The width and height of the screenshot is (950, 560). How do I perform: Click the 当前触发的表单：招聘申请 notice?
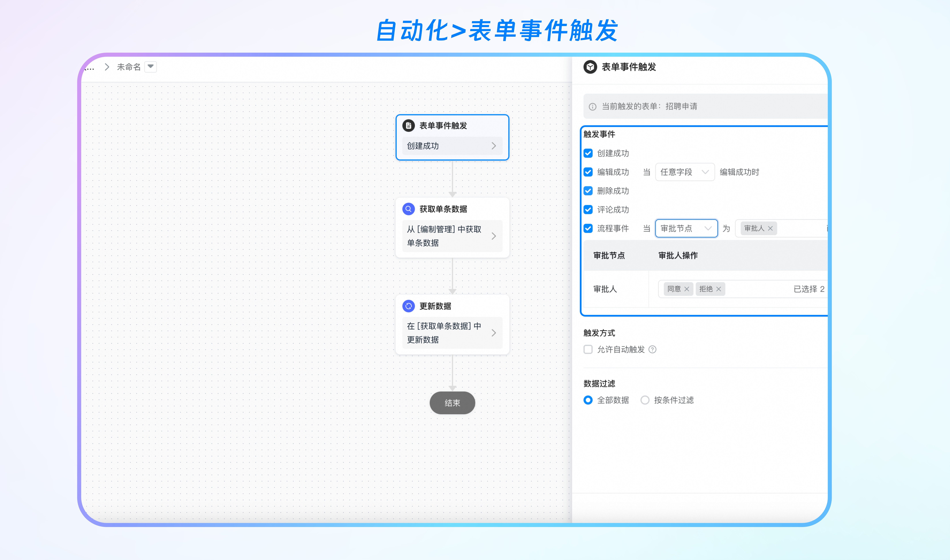pos(705,106)
